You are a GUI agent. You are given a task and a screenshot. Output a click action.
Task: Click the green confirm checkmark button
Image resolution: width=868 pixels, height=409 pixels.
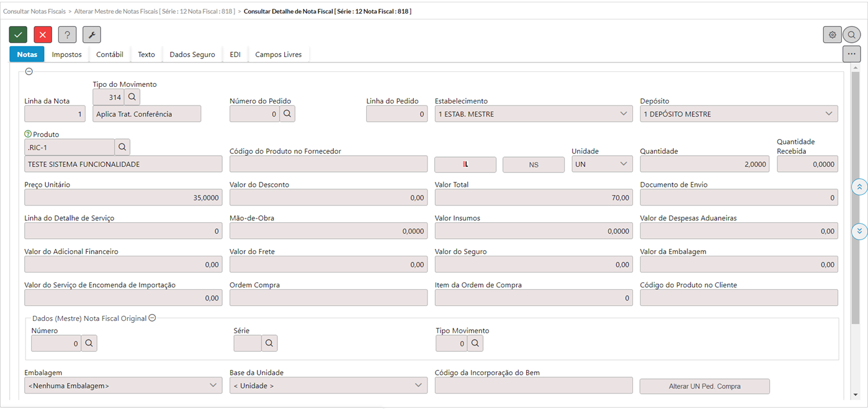tap(18, 35)
